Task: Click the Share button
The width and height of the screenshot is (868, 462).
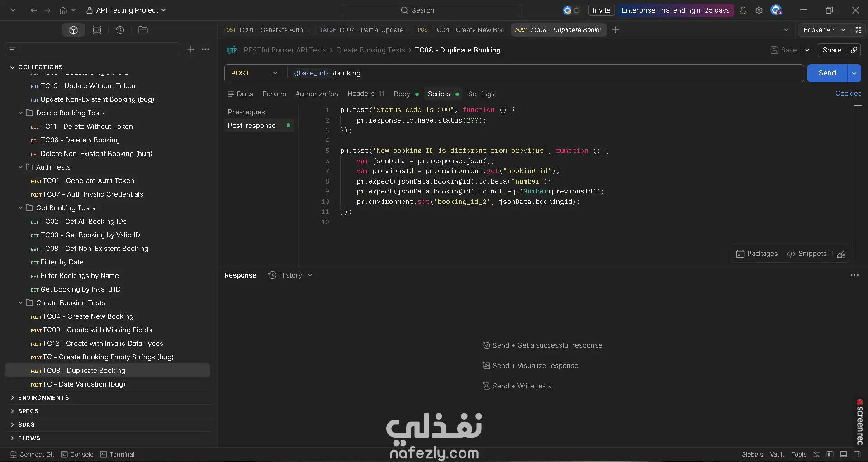Action: (x=832, y=50)
